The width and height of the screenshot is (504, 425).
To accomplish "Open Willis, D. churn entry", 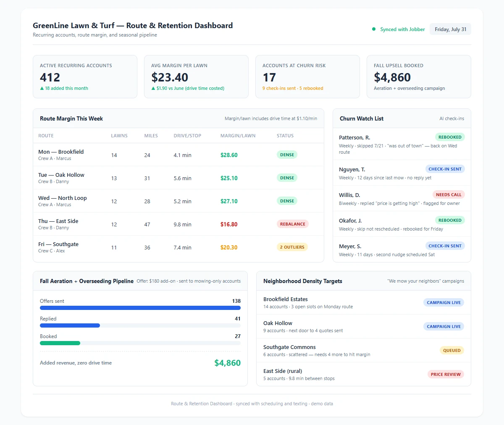I will click(402, 198).
